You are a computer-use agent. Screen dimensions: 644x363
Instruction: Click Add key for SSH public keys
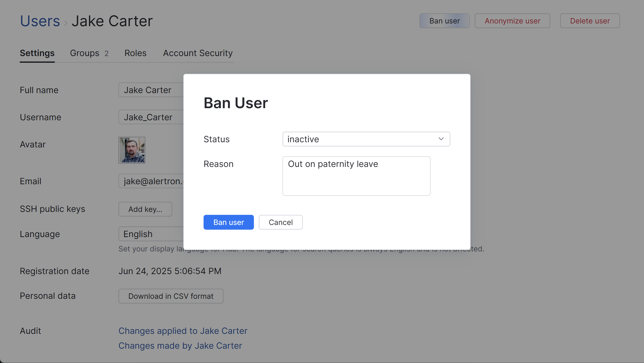[x=145, y=209]
